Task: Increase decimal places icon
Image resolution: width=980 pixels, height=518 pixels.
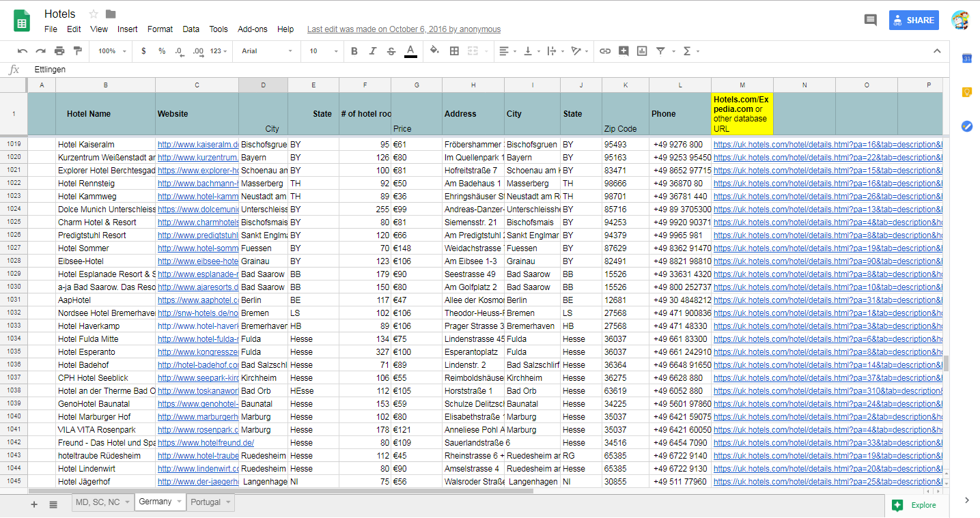Action: (198, 51)
